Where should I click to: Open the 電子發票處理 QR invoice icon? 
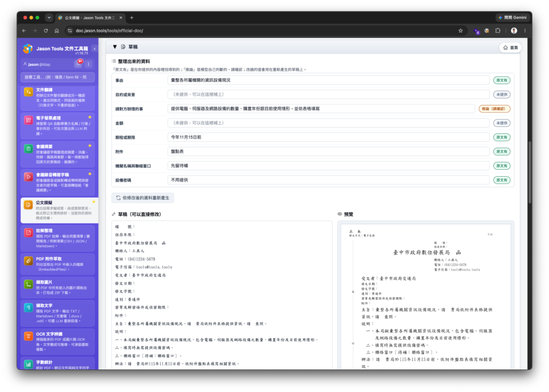tap(28, 120)
